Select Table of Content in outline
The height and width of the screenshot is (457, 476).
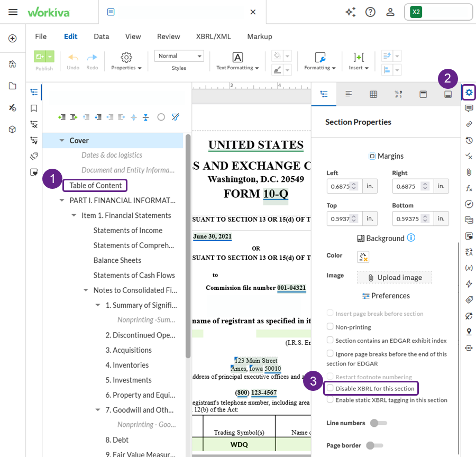click(x=95, y=185)
